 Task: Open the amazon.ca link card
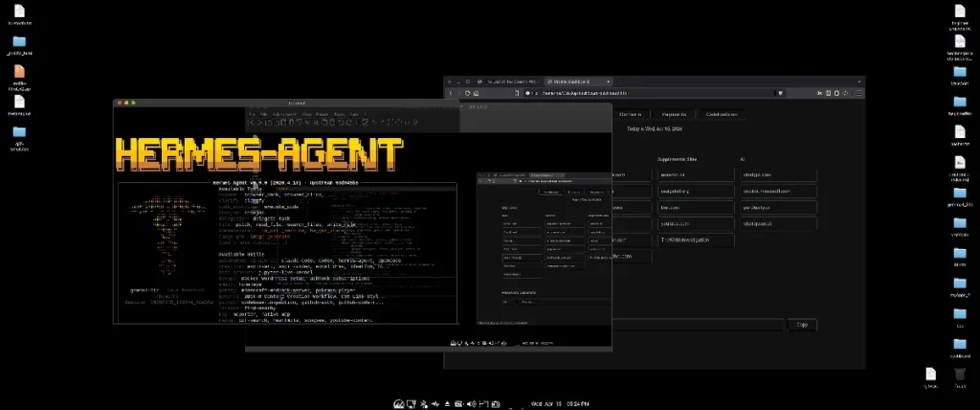696,175
